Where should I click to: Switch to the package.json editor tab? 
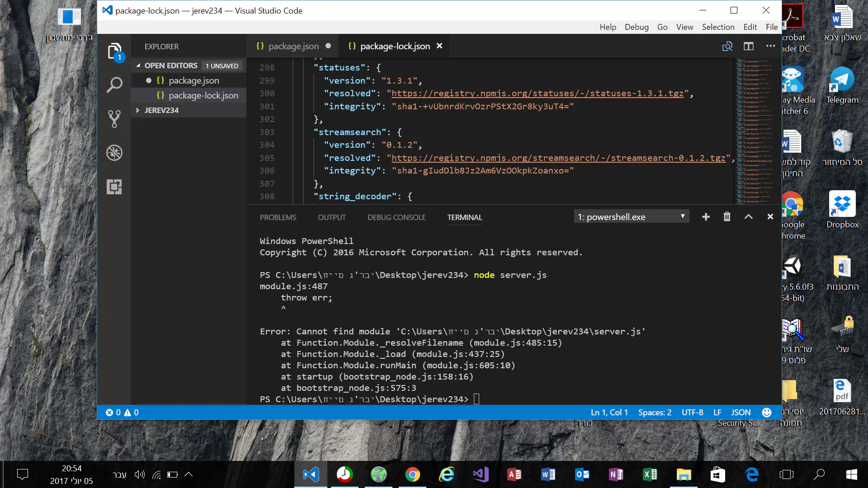(x=293, y=46)
